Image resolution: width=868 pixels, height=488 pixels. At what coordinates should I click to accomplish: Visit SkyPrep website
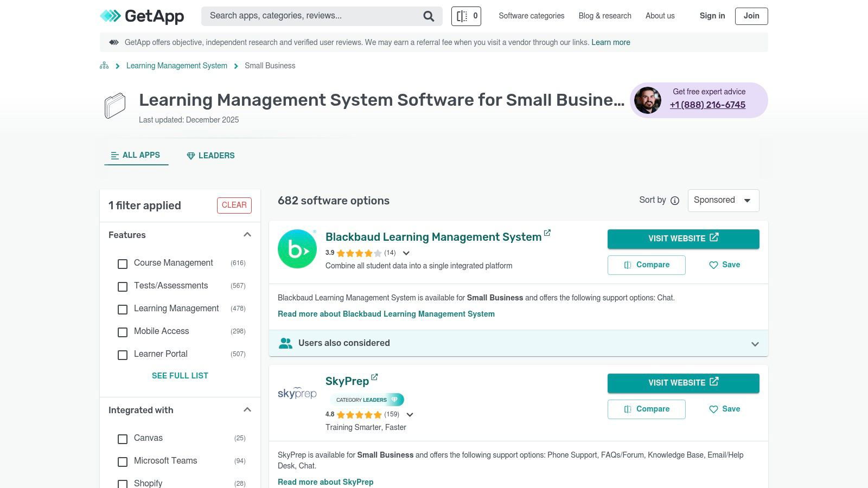(x=683, y=383)
